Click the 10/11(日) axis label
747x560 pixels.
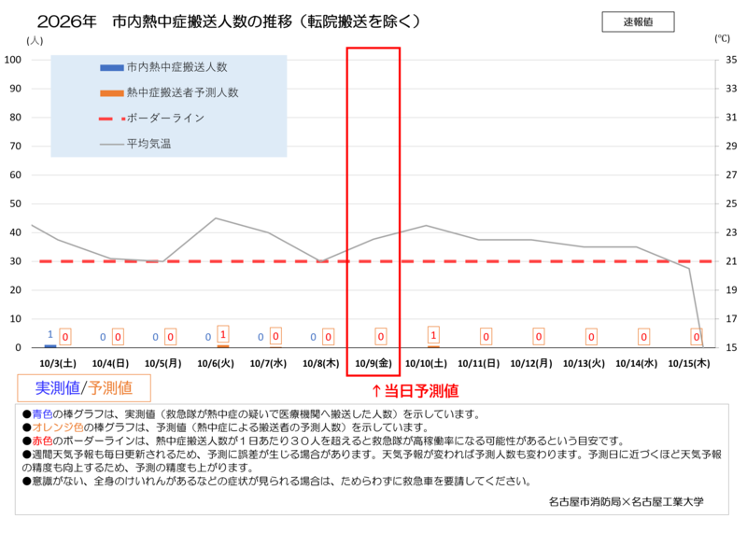[x=479, y=363]
